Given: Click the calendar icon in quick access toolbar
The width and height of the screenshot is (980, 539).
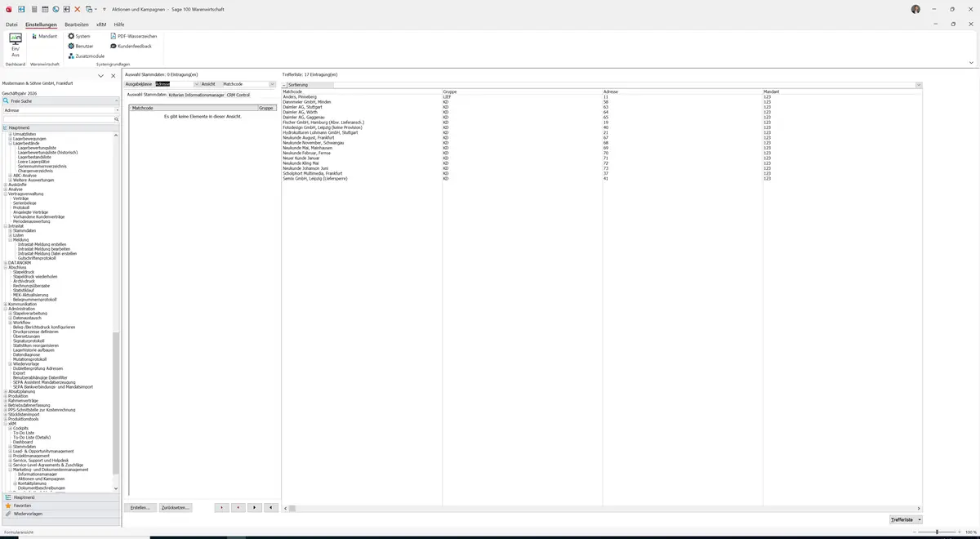Looking at the screenshot, I should [44, 9].
